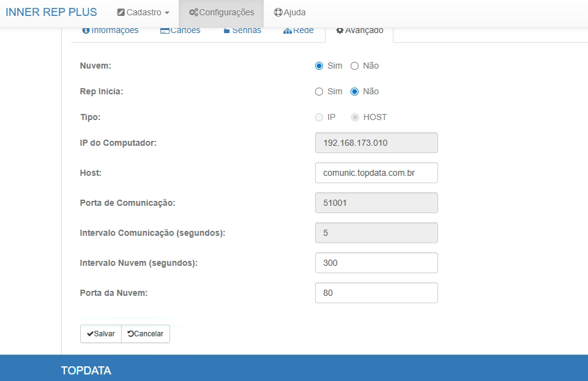The width and height of the screenshot is (588, 381).
Task: Click the INNER REP PLUS brand link
Action: tap(51, 12)
